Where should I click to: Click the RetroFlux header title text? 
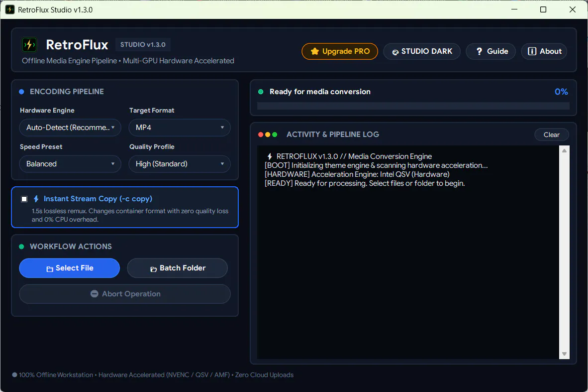(x=77, y=45)
